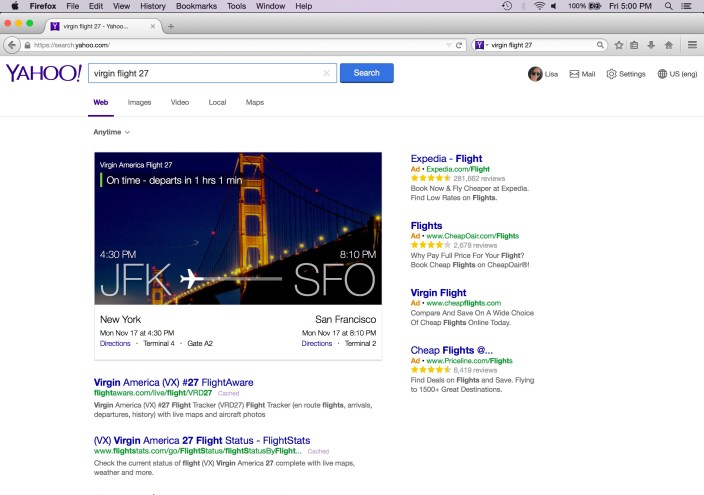Open the URL bar history dropdown arrow
Image resolution: width=704 pixels, height=495 pixels.
(x=448, y=45)
